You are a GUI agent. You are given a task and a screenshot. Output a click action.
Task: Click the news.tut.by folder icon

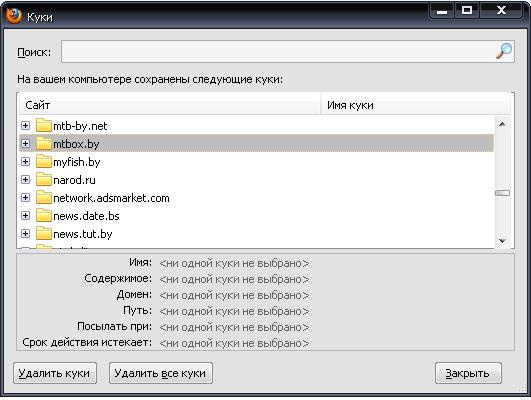point(44,233)
